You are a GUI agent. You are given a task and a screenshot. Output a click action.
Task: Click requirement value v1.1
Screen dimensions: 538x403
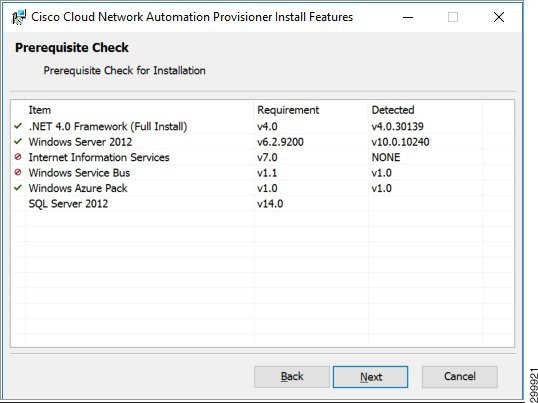[267, 173]
